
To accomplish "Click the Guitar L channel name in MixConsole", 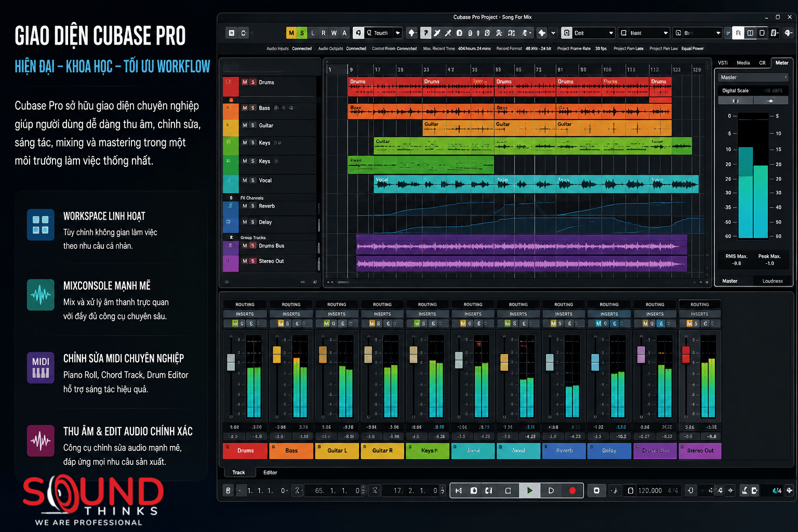I will [337, 450].
